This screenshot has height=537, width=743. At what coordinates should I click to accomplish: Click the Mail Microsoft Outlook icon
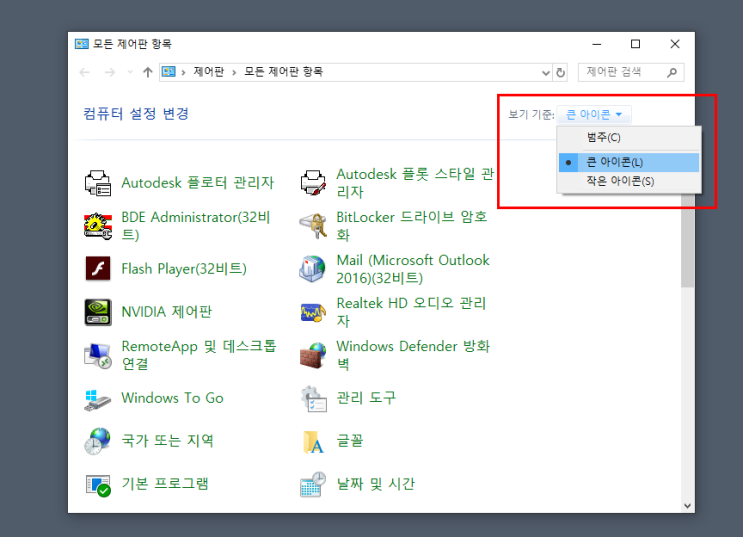313,269
